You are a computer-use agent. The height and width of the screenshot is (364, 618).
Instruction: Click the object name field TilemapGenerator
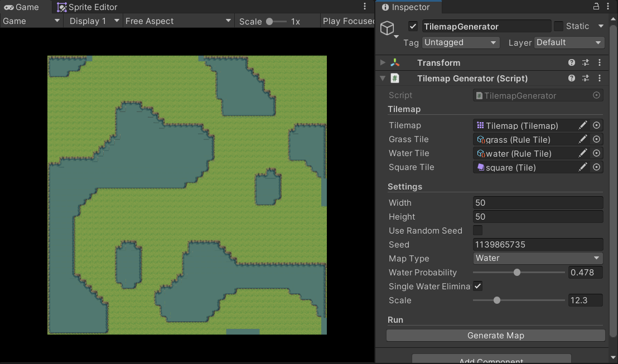[x=486, y=26]
